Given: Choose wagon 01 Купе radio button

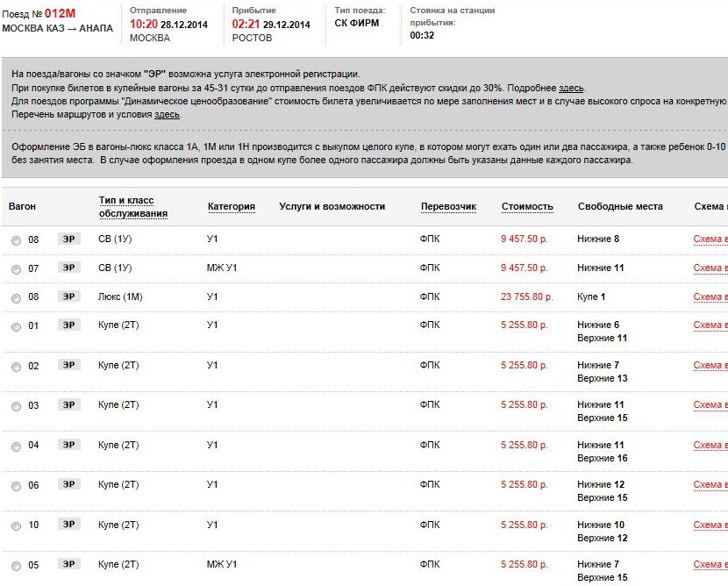Looking at the screenshot, I should pyautogui.click(x=16, y=327).
